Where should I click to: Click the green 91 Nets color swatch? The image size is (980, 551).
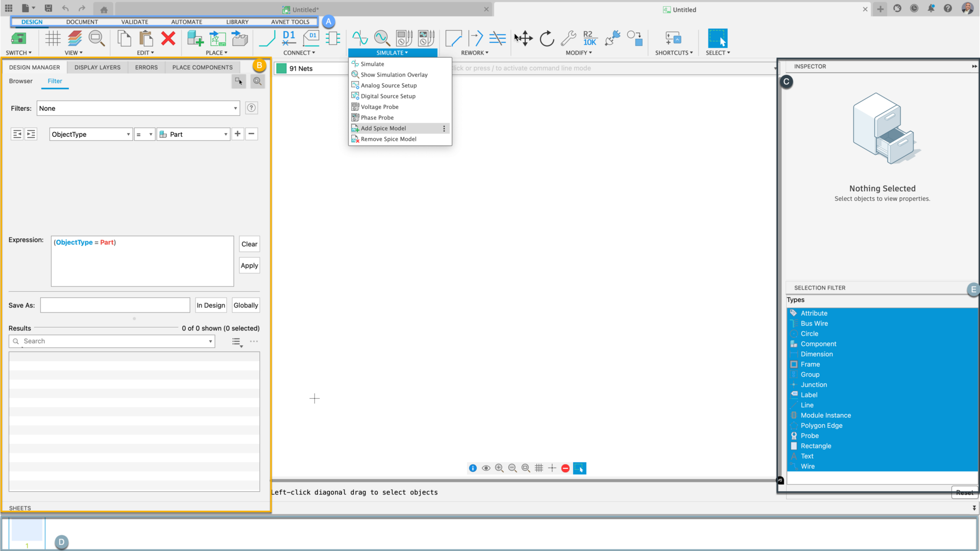pos(281,68)
